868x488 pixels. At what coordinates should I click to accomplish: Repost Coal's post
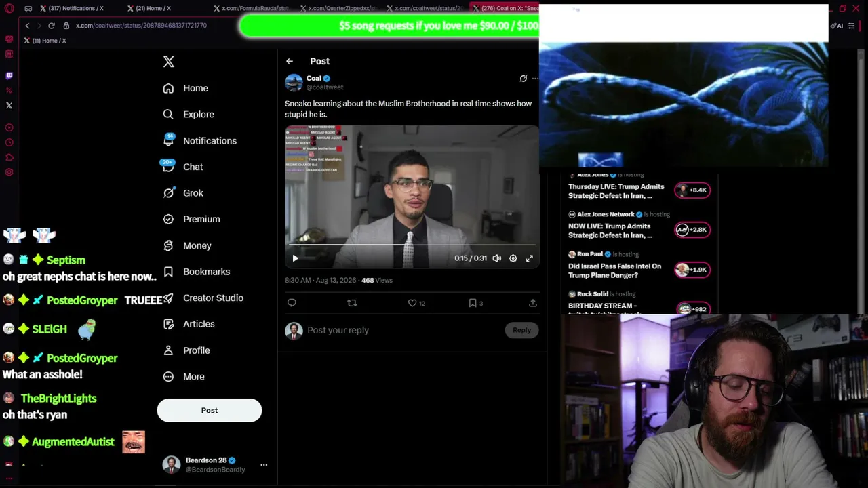pos(352,303)
